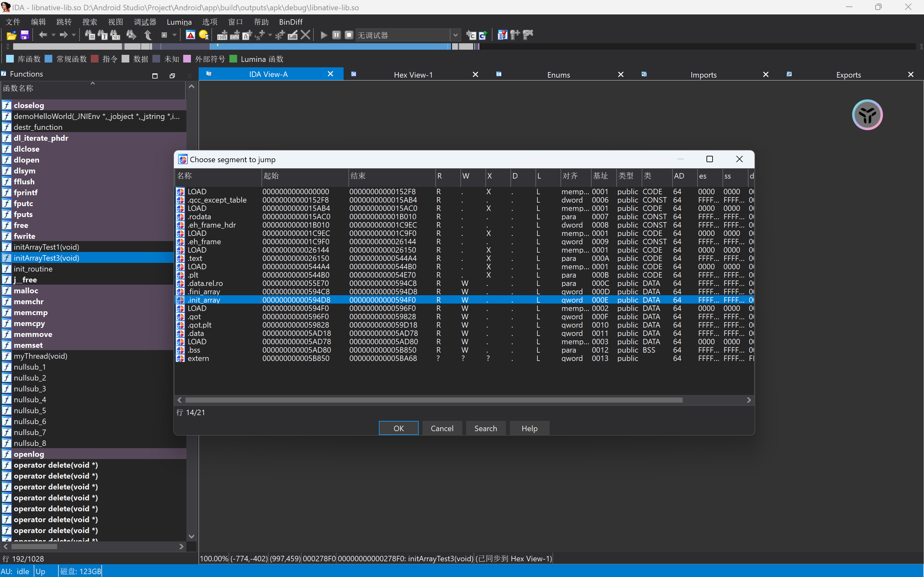Open the 无调试器 debugger dropdown
Image resolution: width=924 pixels, height=577 pixels.
tap(455, 36)
